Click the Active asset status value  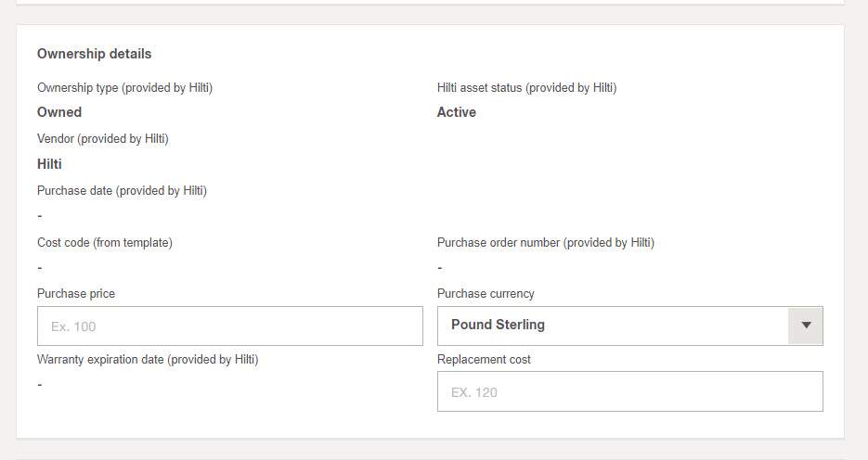[457, 112]
